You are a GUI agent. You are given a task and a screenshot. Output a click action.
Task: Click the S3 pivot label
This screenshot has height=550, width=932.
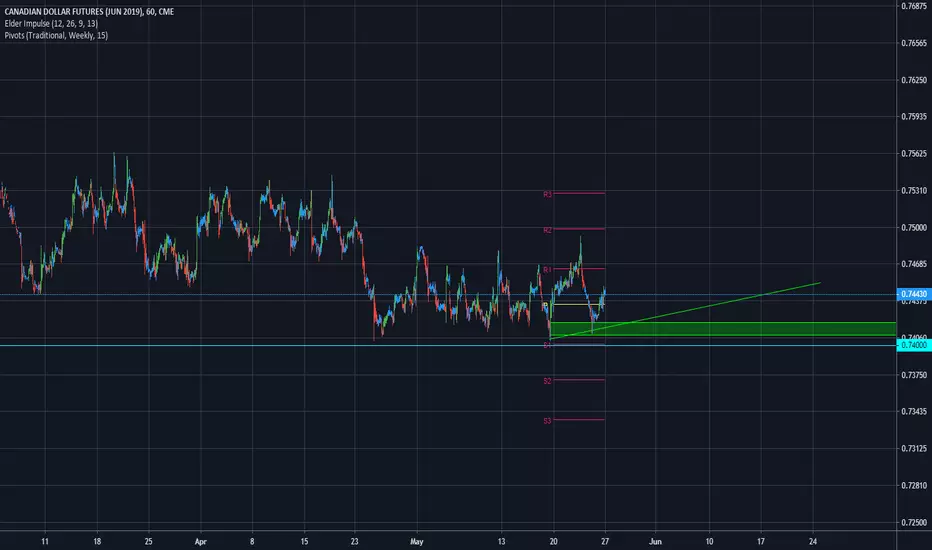point(547,421)
